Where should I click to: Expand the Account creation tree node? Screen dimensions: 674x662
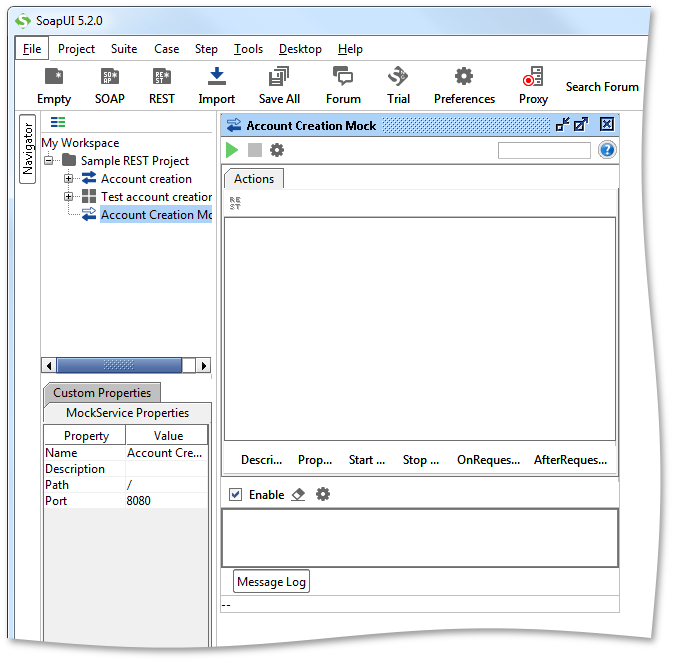(x=68, y=178)
